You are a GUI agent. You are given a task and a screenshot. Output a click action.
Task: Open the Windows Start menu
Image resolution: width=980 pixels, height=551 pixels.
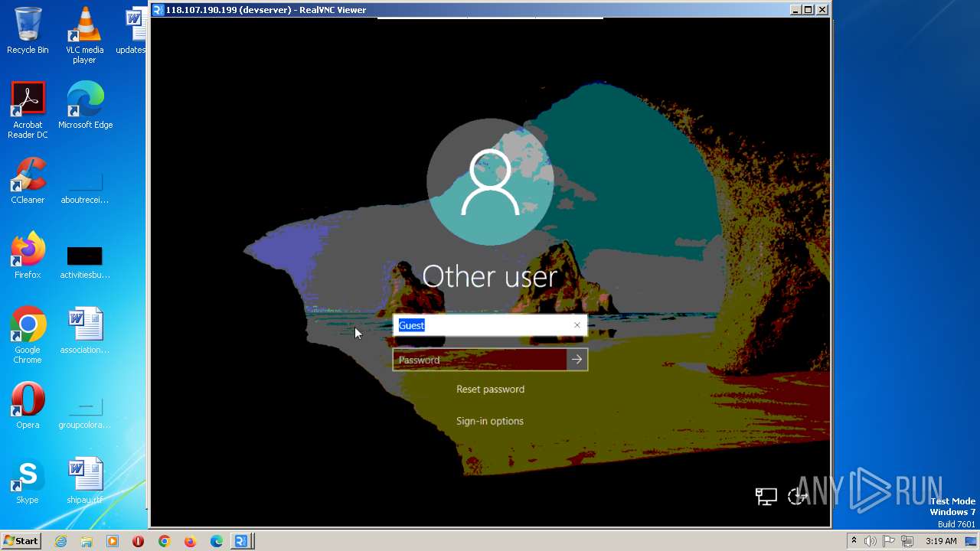click(21, 541)
